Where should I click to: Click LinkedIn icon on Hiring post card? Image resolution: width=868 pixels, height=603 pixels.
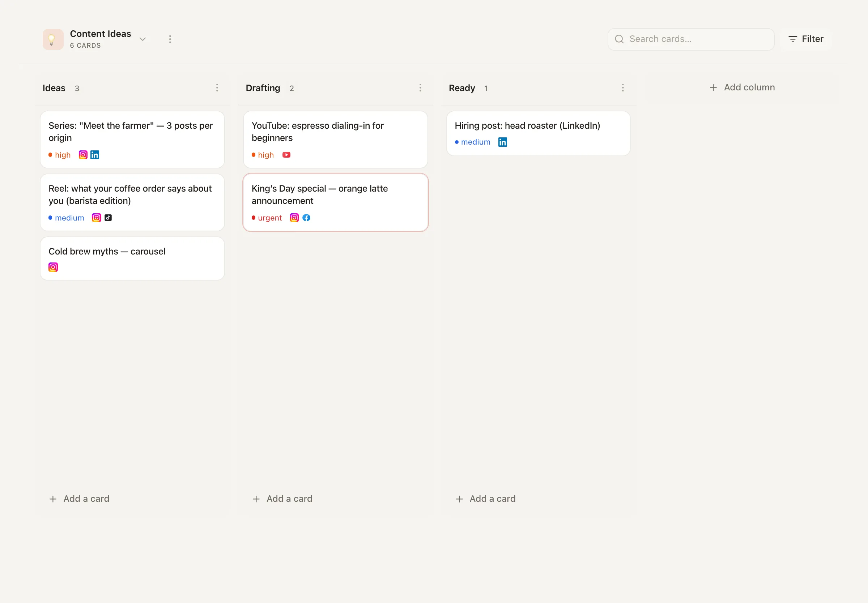point(503,142)
